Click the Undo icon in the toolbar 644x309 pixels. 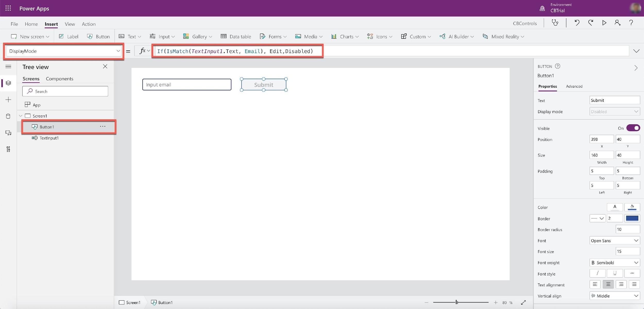pyautogui.click(x=577, y=23)
